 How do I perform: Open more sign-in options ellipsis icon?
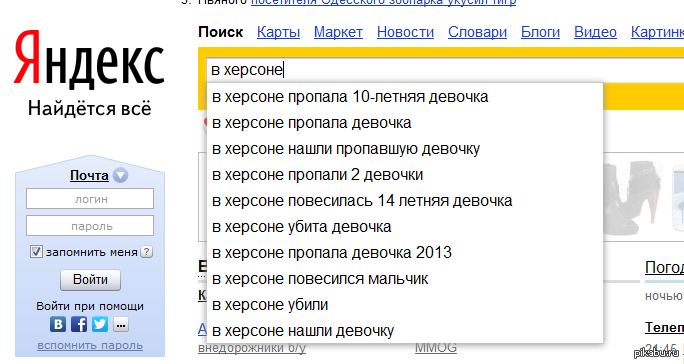click(121, 324)
